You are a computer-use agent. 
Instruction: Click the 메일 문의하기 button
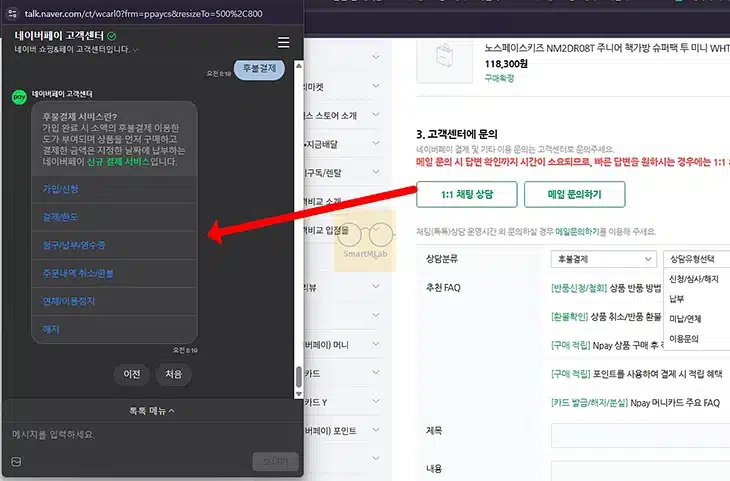pyautogui.click(x=575, y=194)
